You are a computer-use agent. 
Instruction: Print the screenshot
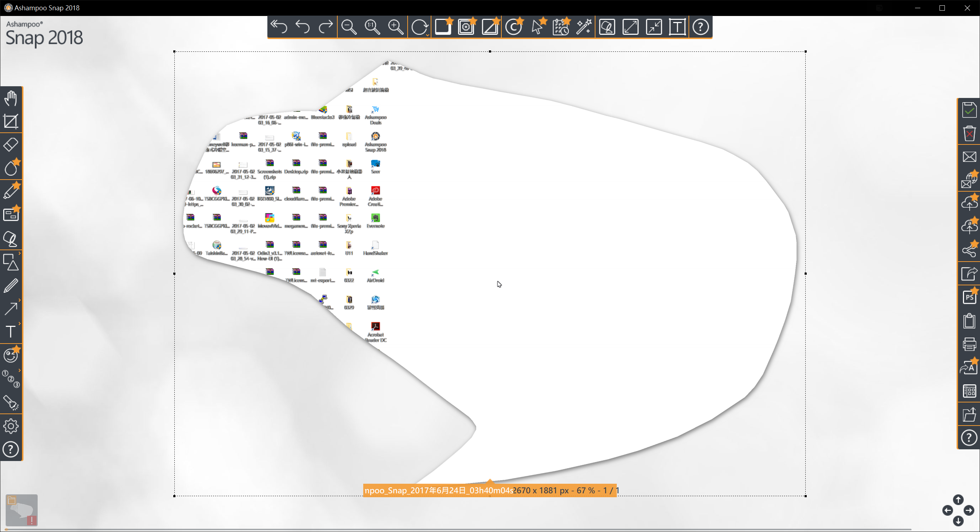[x=969, y=345]
